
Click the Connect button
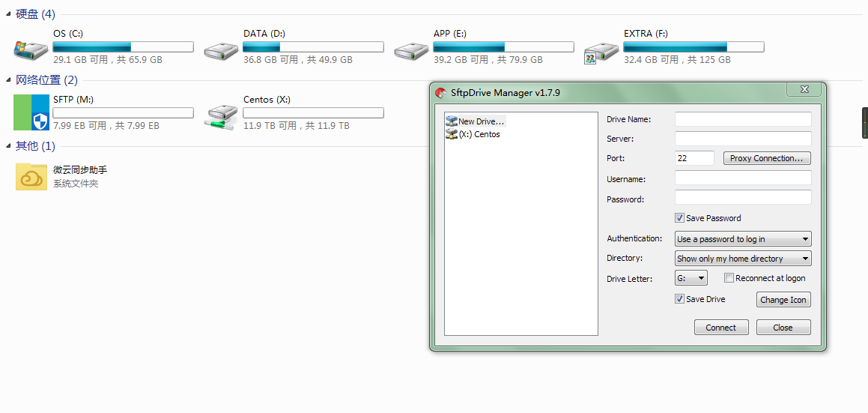click(x=720, y=328)
